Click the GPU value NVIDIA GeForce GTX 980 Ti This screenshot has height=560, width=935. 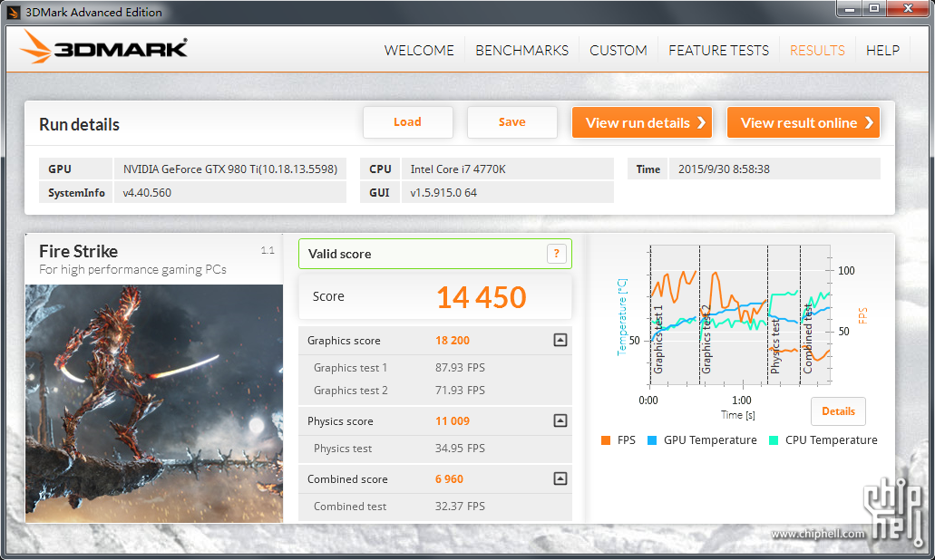point(230,169)
